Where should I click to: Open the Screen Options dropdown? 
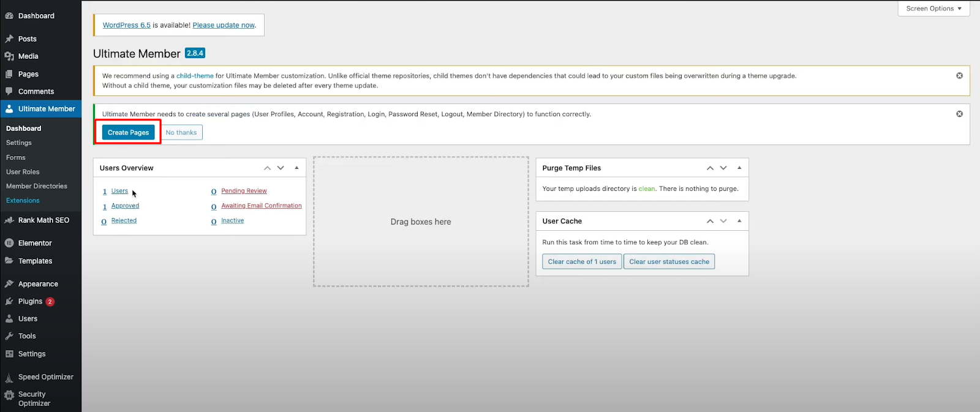(933, 9)
